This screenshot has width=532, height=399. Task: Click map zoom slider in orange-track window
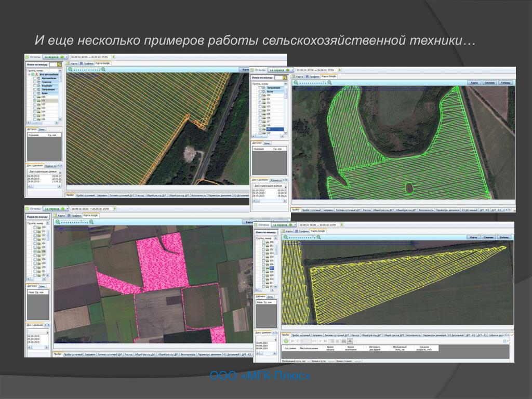87,70
